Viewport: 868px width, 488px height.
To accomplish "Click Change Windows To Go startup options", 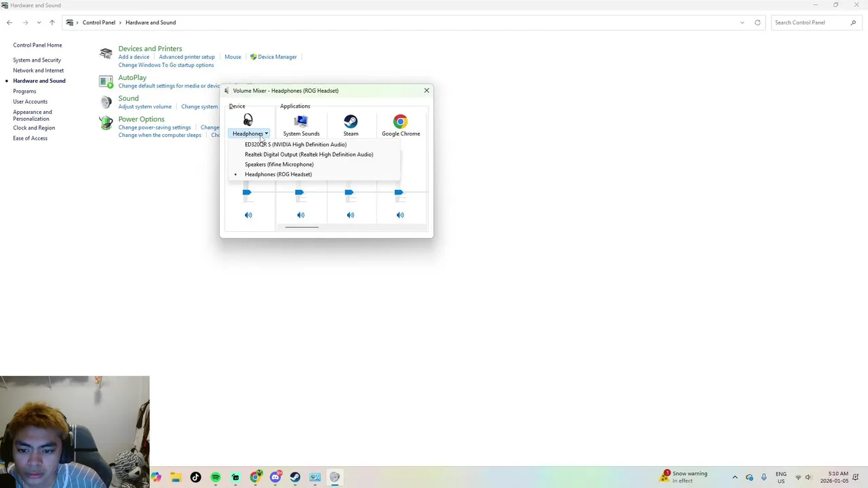I will (166, 65).
